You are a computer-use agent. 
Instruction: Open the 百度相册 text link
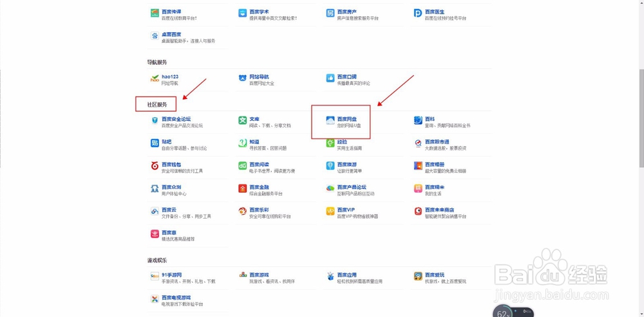(435, 165)
